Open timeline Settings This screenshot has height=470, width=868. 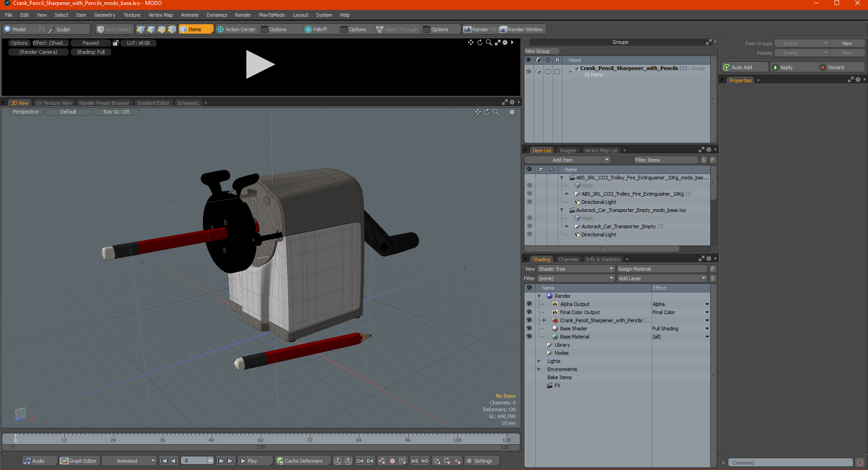click(x=482, y=461)
